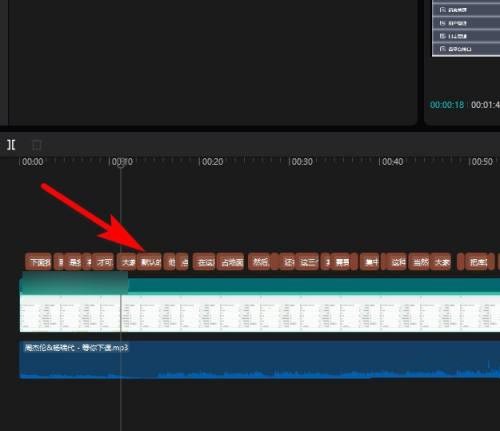Move to the 00:00 start of the ruler
Viewport: 500px width, 431px height.
click(33, 162)
